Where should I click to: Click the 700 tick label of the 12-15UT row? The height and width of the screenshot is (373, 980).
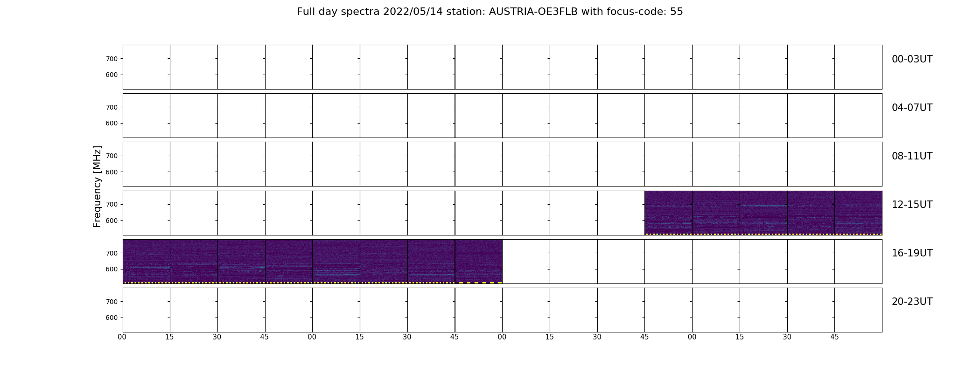coord(112,204)
